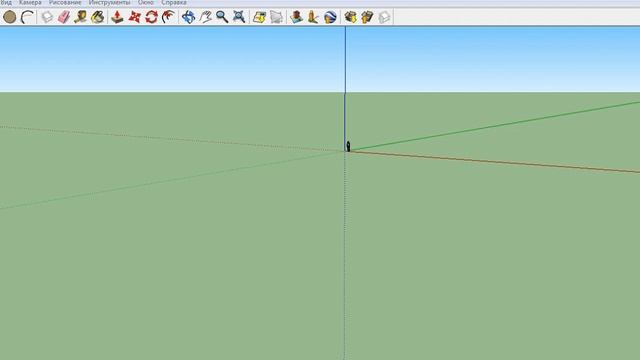Click the Zoom Extents icon
This screenshot has width=640, height=360.
[x=239, y=17]
